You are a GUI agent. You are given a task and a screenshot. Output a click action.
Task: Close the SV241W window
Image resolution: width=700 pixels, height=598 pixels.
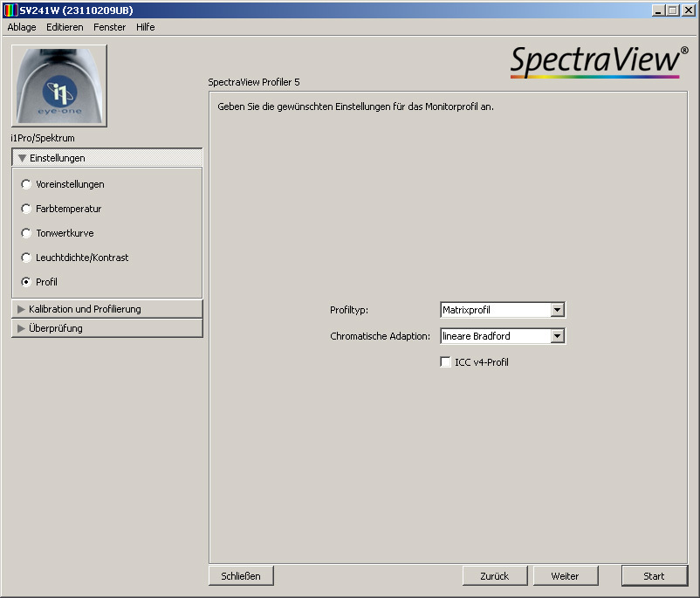point(688,10)
